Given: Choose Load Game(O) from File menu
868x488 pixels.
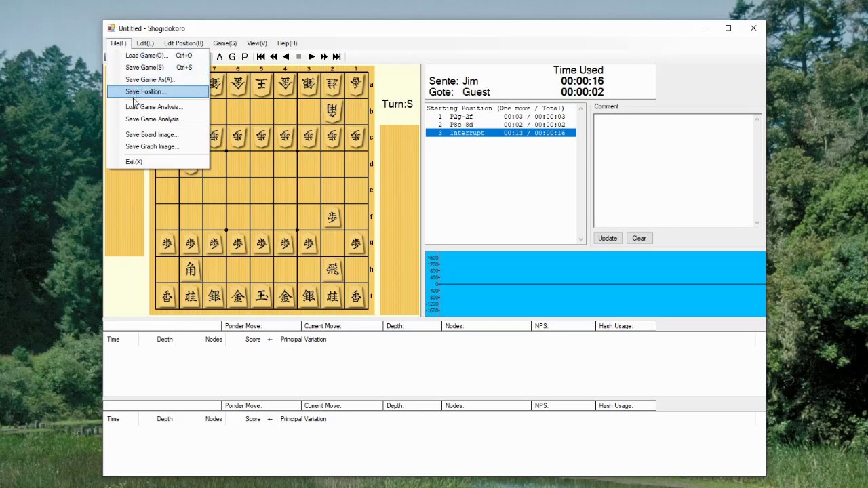Looking at the screenshot, I should click(158, 56).
